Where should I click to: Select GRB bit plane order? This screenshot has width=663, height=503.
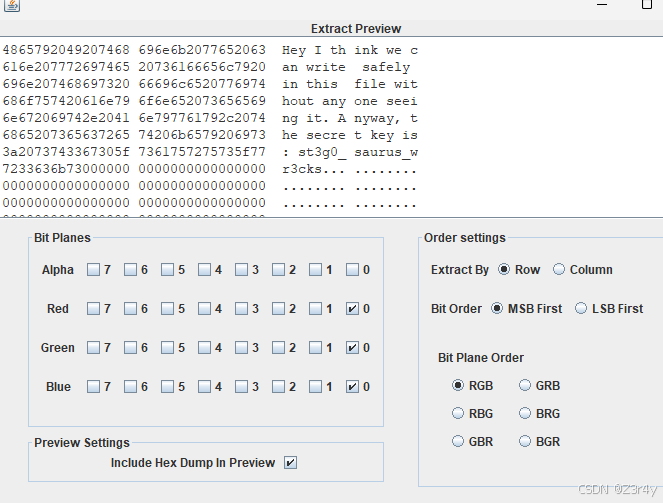click(x=525, y=385)
